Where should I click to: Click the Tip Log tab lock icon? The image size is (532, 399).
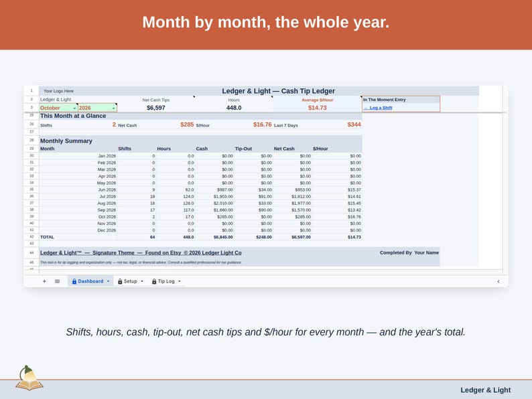154,281
